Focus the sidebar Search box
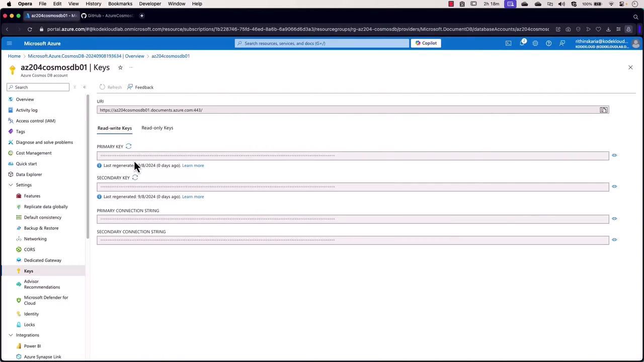 pyautogui.click(x=38, y=87)
